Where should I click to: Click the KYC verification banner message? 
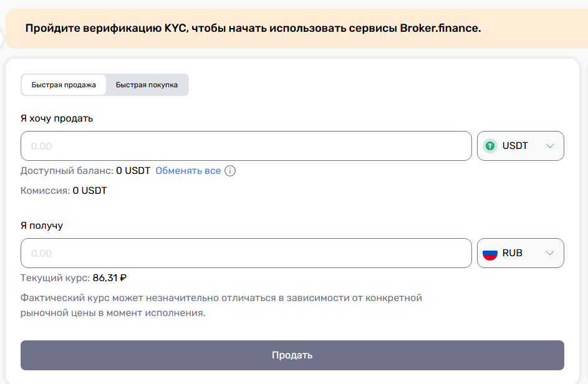click(x=253, y=28)
